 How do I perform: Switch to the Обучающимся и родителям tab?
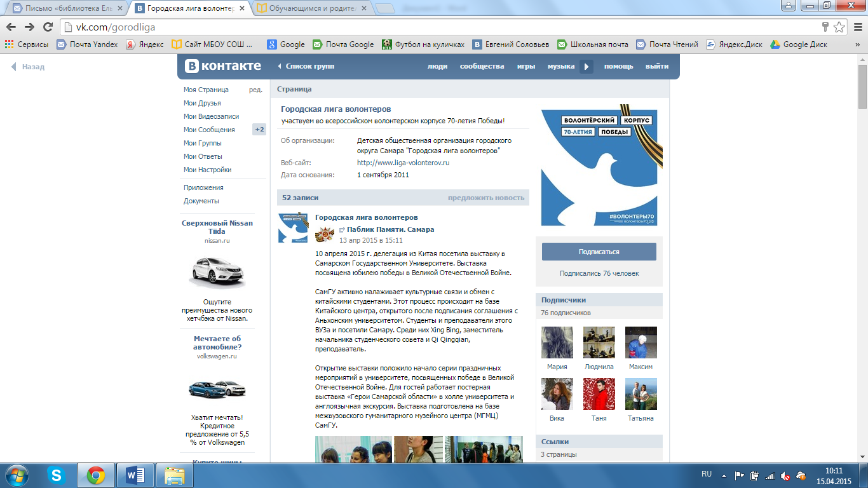pos(311,8)
